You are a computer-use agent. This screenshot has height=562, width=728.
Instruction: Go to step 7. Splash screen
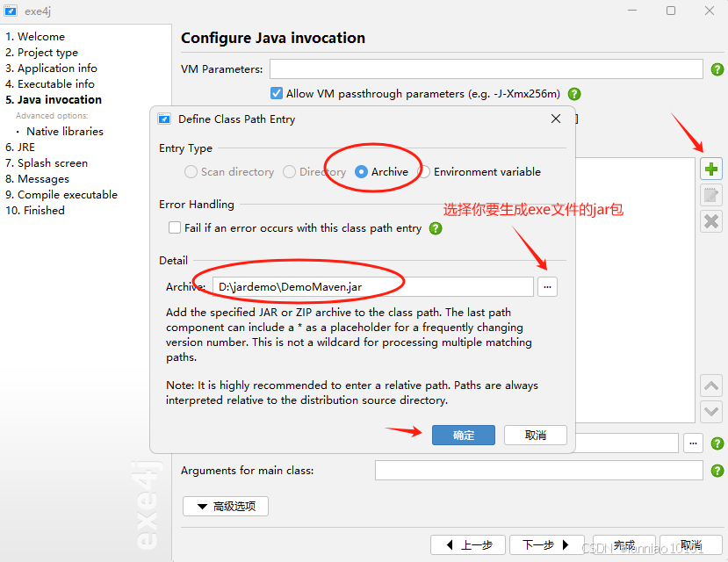[47, 162]
